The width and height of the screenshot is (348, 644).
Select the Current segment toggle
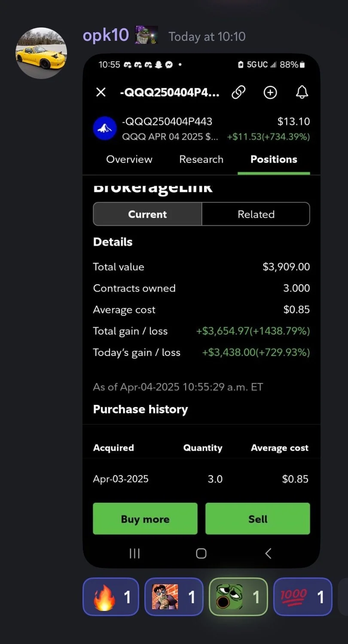[x=147, y=214]
